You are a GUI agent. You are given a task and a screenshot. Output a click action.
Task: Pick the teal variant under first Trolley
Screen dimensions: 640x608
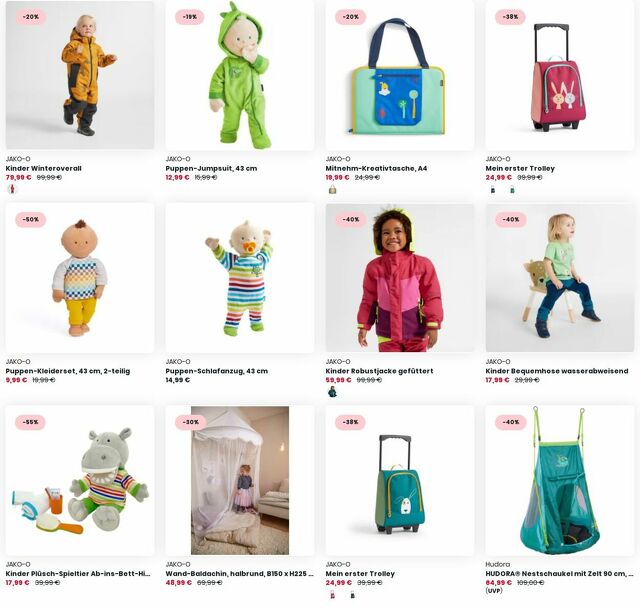tap(512, 189)
